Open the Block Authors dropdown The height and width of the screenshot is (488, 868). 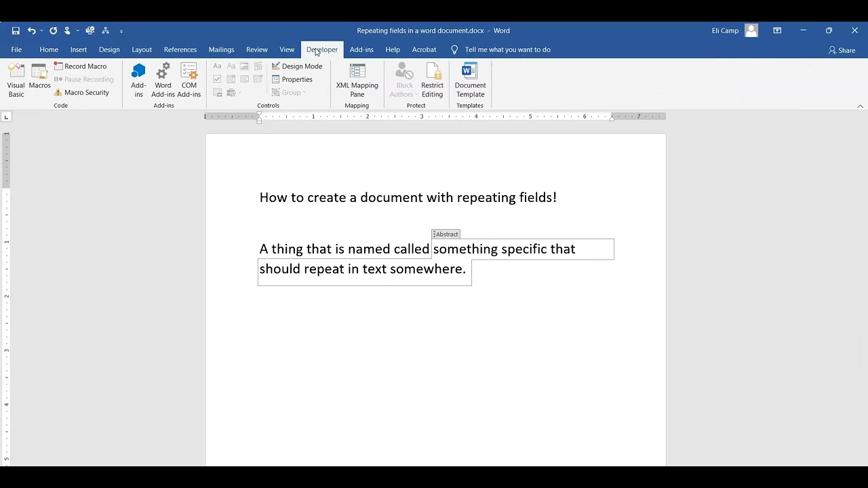coord(405,80)
